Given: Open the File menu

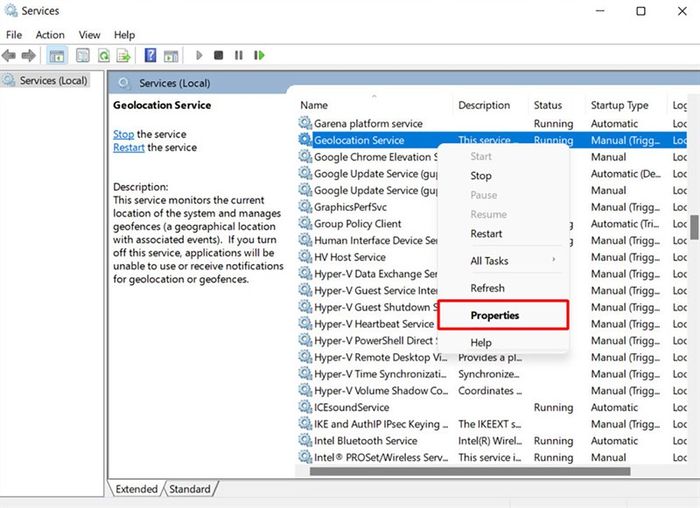Looking at the screenshot, I should 14,35.
